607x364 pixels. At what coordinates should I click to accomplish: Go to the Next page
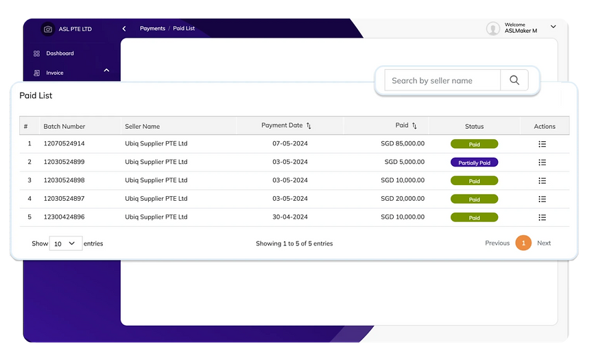click(x=544, y=243)
